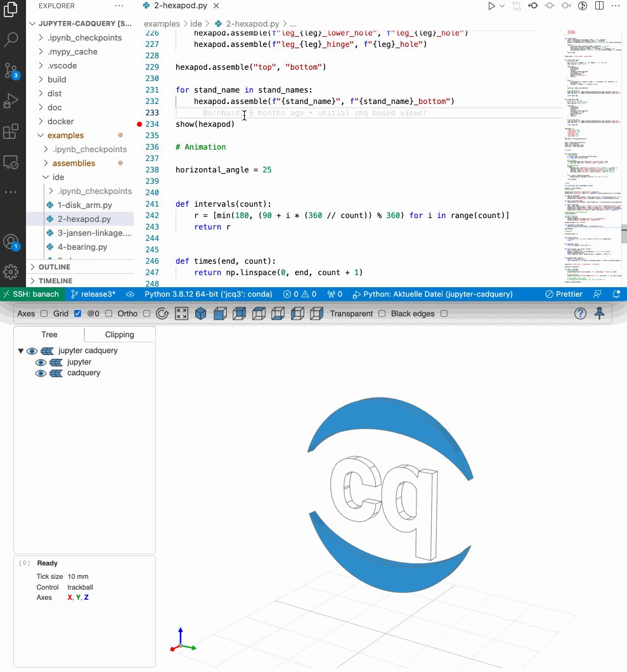This screenshot has width=627, height=672.
Task: Enable the Transparent checkbox
Action: pyautogui.click(x=382, y=314)
